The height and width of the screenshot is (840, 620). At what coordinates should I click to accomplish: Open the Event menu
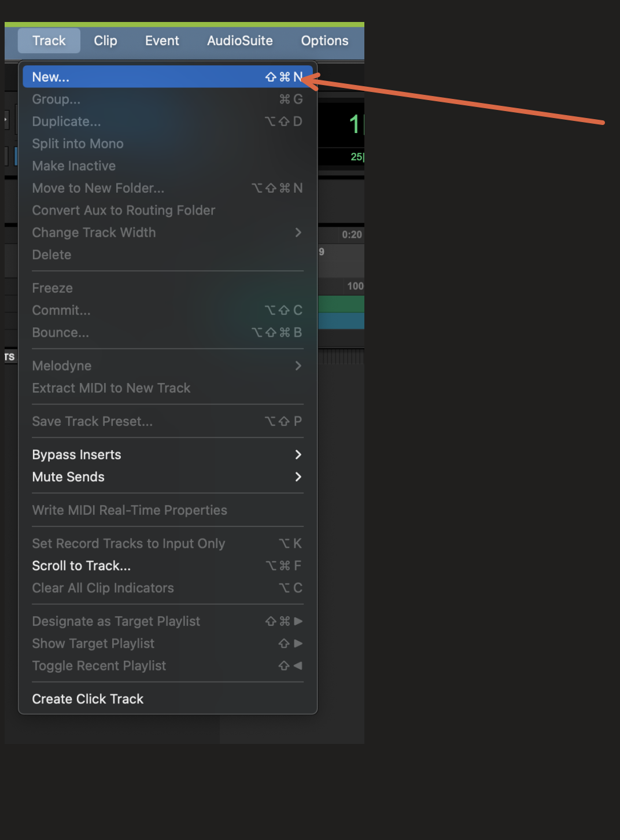[162, 41]
